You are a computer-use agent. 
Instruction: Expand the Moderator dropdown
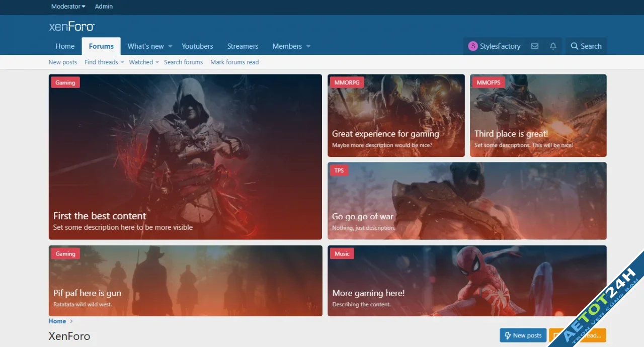tap(68, 7)
